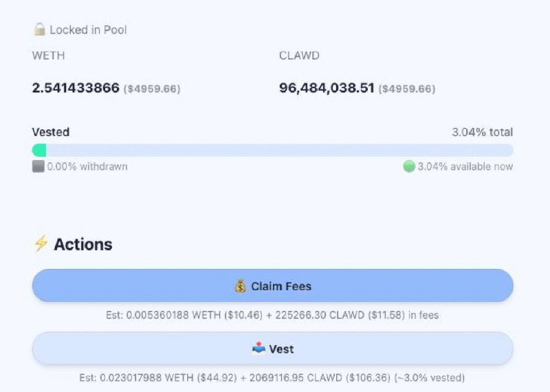Screen dimensions: 550x392
Task: Click the Vested label above the progress bar
Action: click(51, 132)
